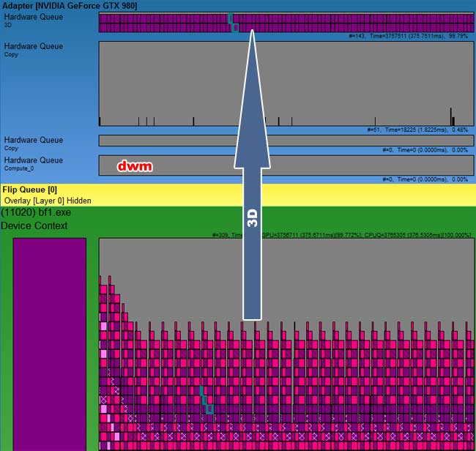The image size is (476, 451).
Task: Select the Hardware Queue Compute_0 label
Action: pos(33,163)
